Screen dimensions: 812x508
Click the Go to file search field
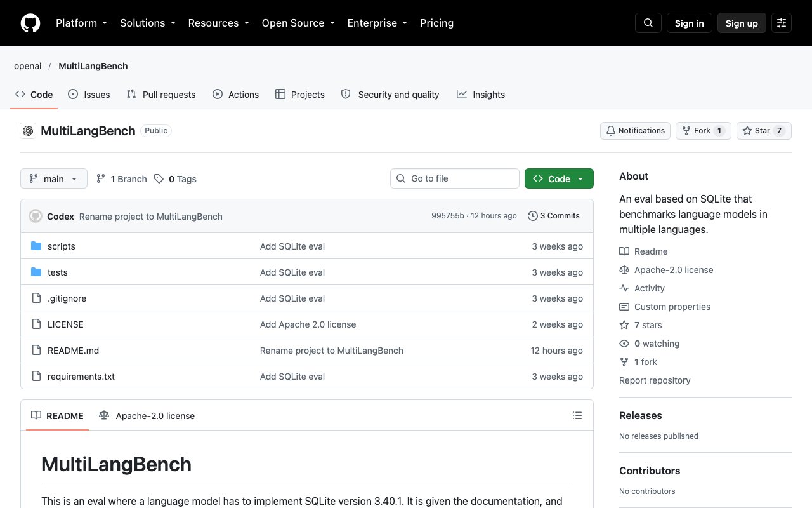[x=455, y=178]
